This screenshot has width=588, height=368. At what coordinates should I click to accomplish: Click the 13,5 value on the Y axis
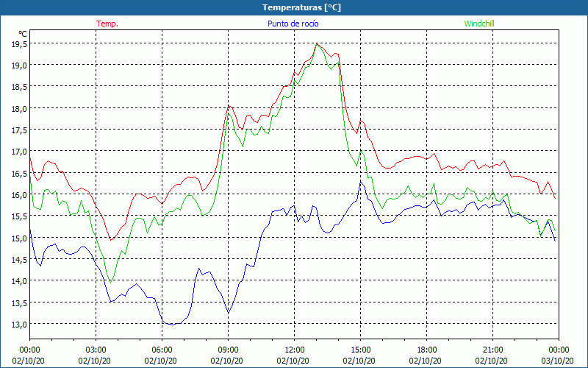(19, 302)
